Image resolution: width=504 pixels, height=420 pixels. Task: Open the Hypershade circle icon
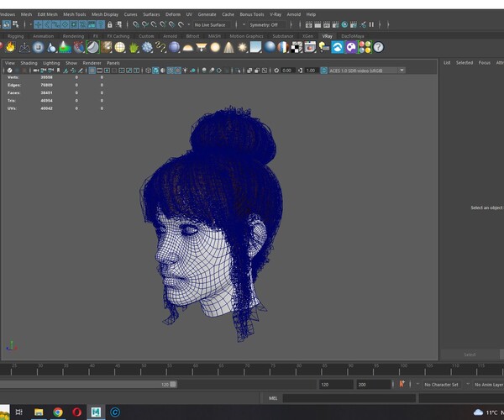pos(344,24)
